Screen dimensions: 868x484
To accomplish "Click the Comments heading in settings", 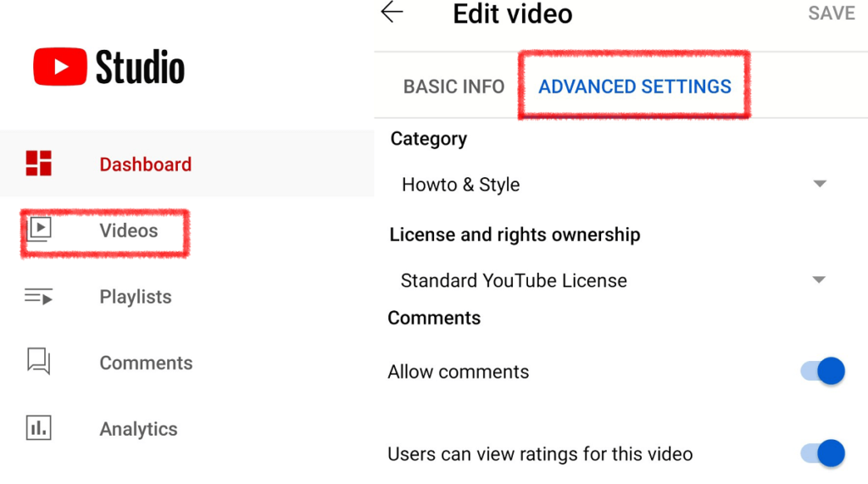I will point(434,318).
